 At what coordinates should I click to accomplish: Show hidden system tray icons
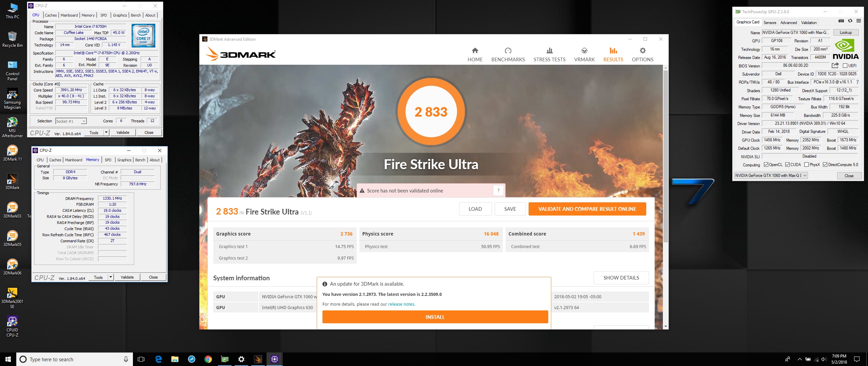(x=800, y=359)
